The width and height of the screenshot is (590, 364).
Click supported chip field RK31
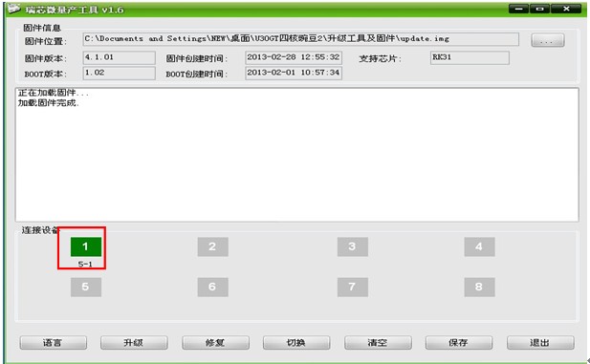click(470, 57)
